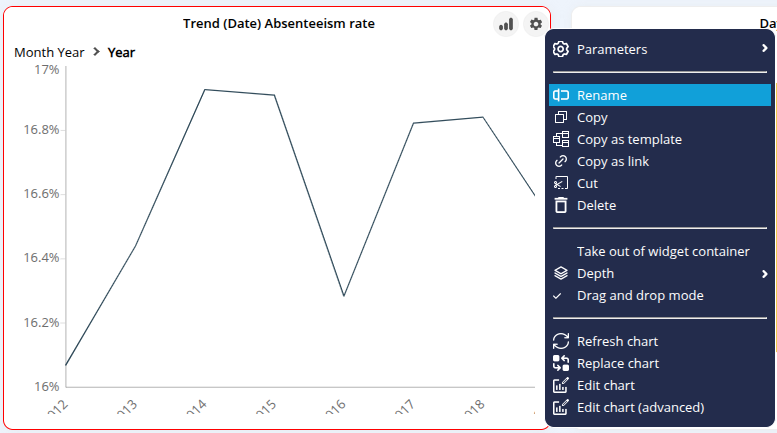Click the line chart peak near 2014
Image resolution: width=777 pixels, height=433 pixels.
point(204,90)
